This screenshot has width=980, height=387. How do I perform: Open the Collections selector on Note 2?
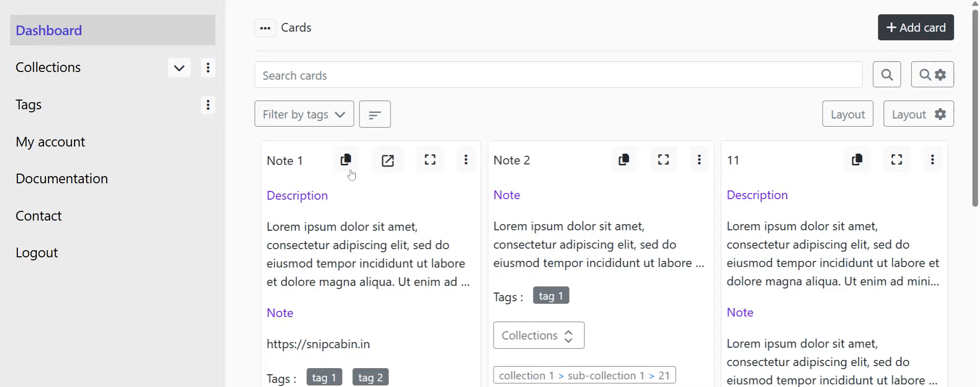coord(539,335)
